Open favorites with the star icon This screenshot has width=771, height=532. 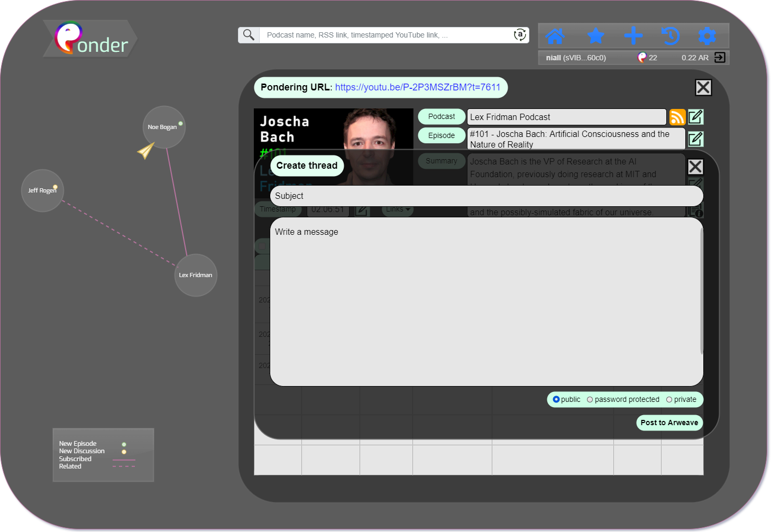point(595,36)
